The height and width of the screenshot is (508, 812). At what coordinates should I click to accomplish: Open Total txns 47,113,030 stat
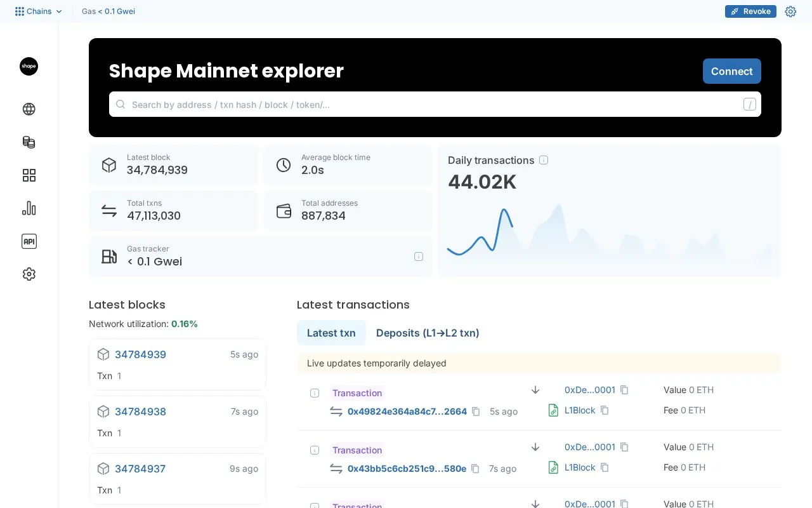[x=173, y=211]
